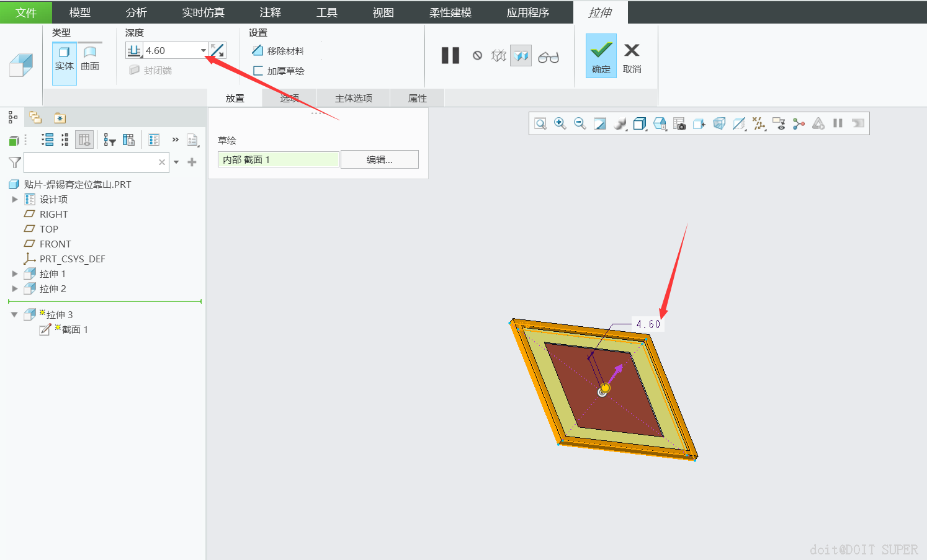Open the saved orientations view icon
The height and width of the screenshot is (560, 927).
660,123
